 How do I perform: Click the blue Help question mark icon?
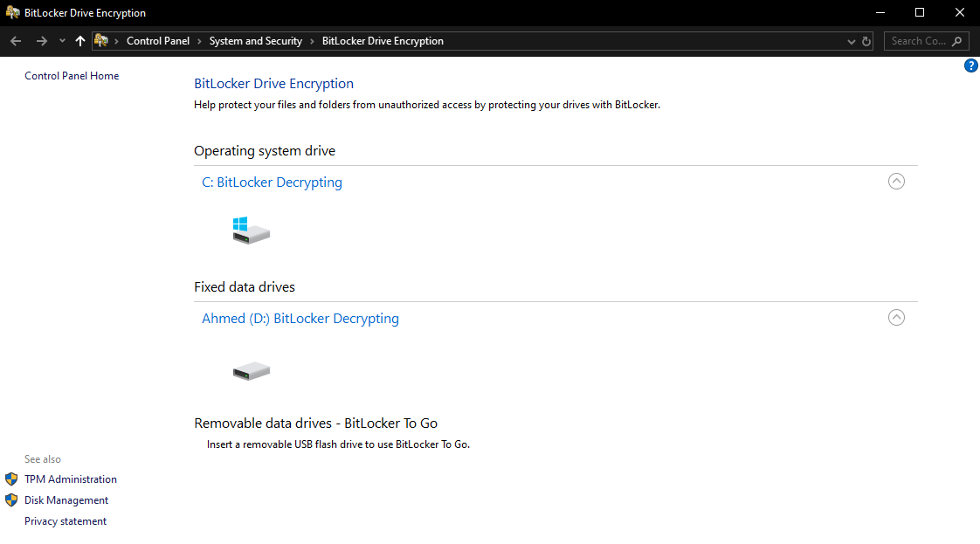tap(970, 65)
